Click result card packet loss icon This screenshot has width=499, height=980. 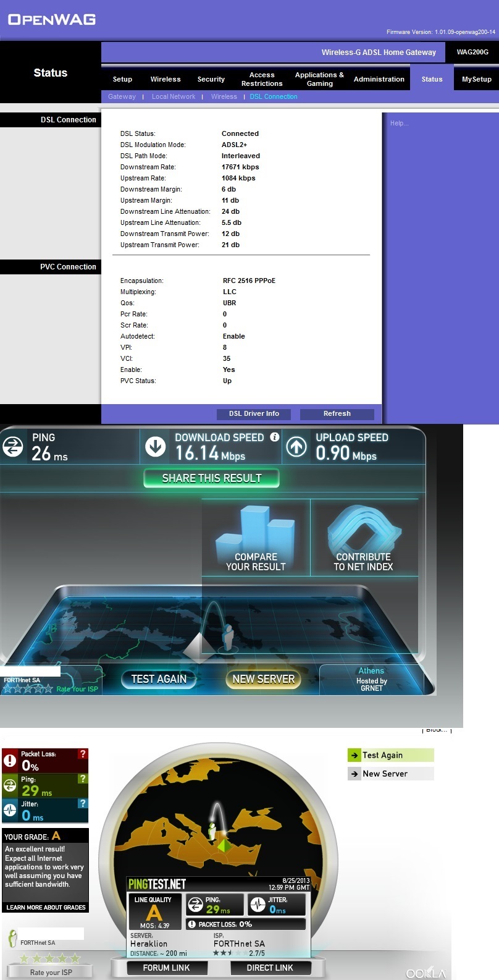(x=192, y=924)
